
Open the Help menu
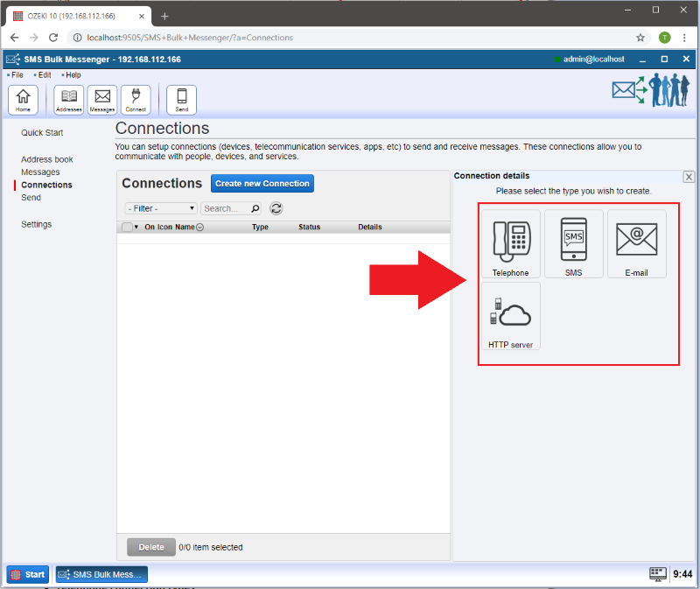[x=73, y=75]
